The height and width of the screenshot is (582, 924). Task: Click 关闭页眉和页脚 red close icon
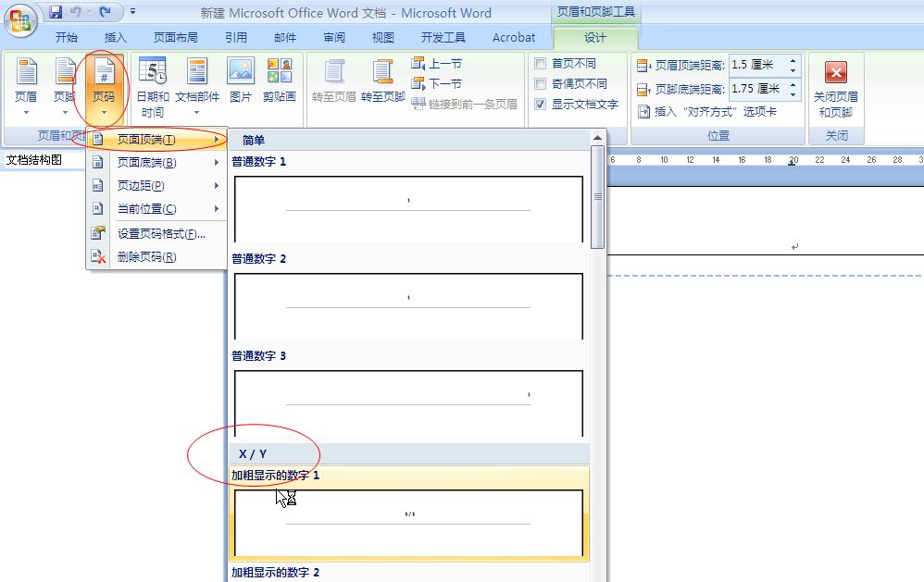836,73
